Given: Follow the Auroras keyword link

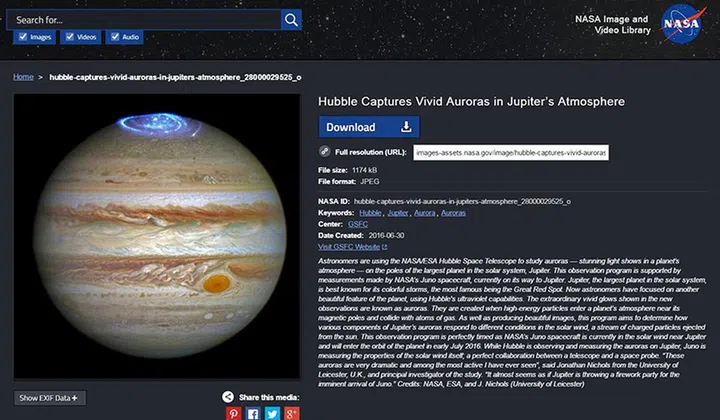Looking at the screenshot, I should coord(453,213).
